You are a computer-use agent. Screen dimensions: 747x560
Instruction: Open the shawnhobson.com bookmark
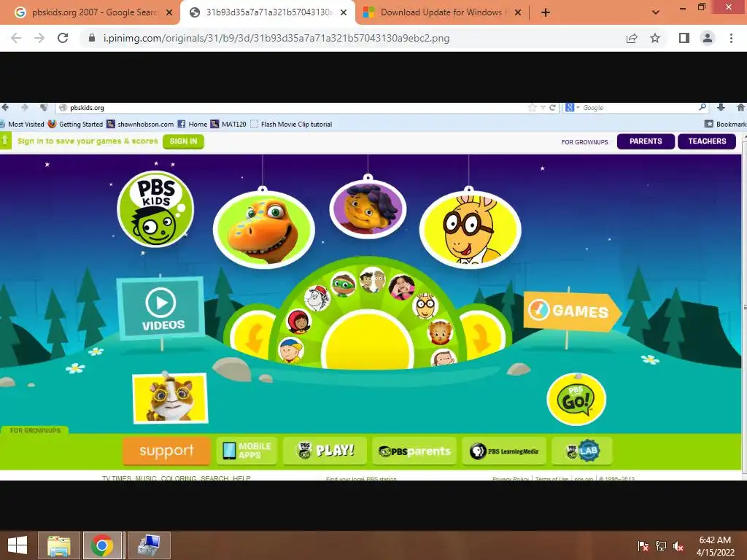click(x=140, y=124)
